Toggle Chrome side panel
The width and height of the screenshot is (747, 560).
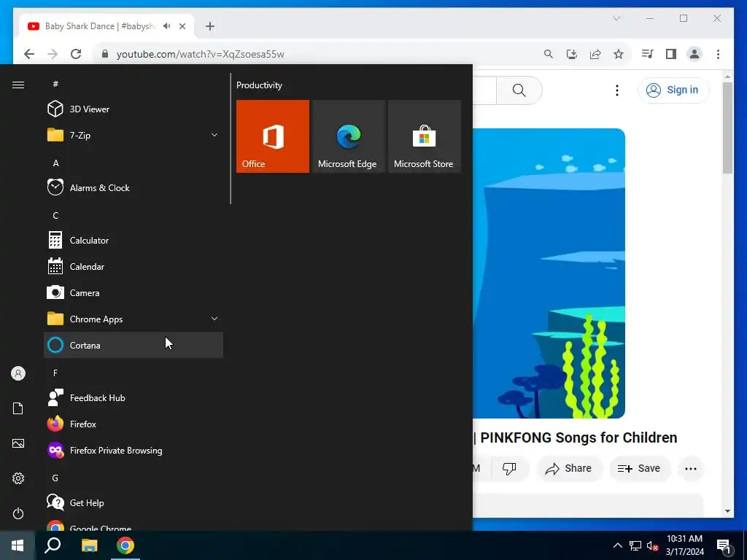(671, 54)
